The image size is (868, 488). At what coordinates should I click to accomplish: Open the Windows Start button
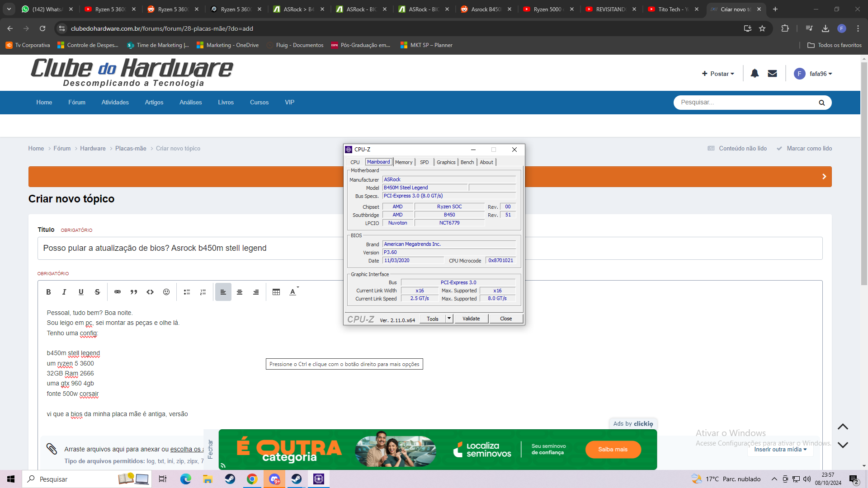[x=11, y=479]
